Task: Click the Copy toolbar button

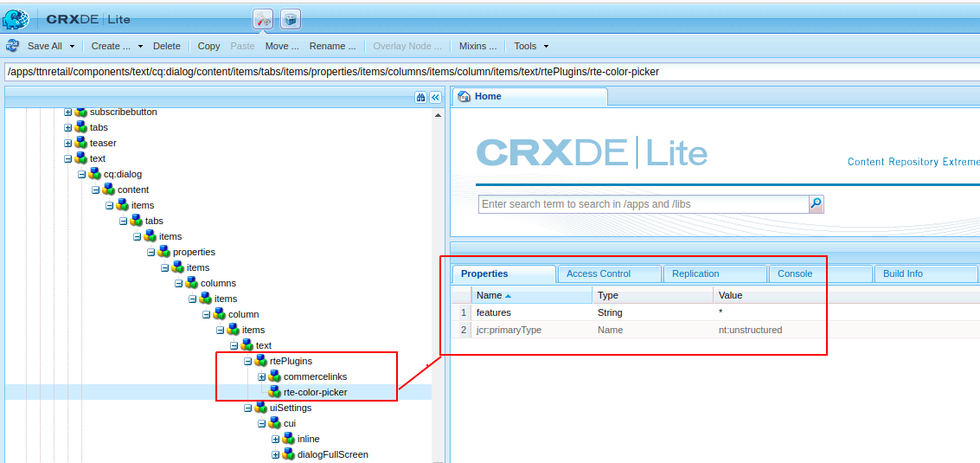Action: [208, 46]
